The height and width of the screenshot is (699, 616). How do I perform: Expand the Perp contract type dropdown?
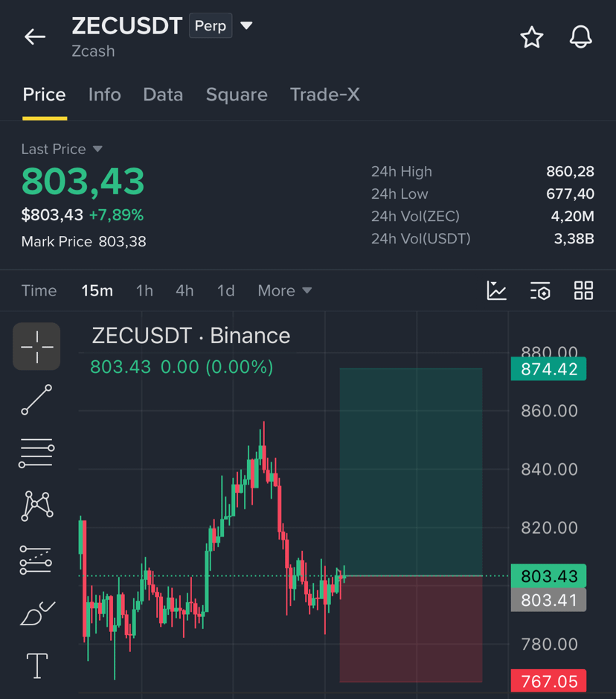pyautogui.click(x=246, y=25)
